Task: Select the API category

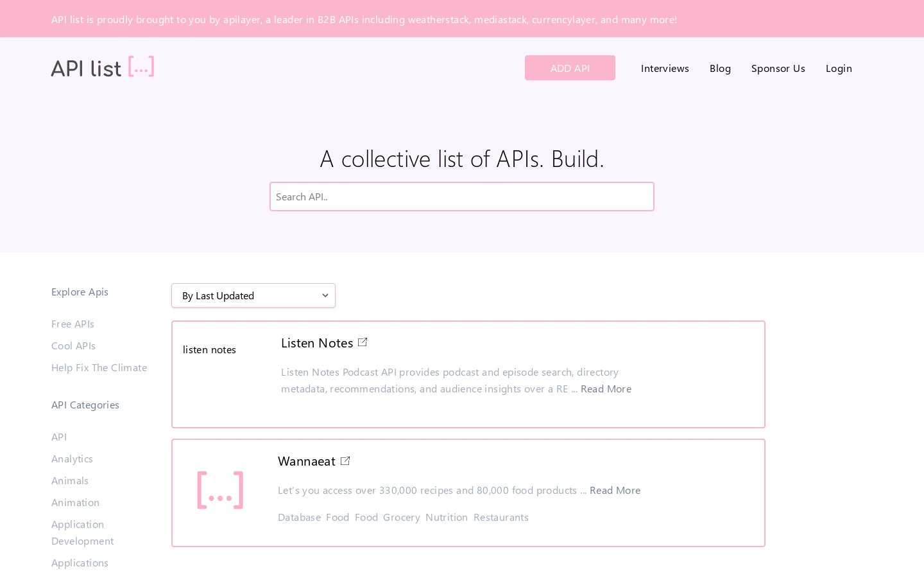Action: (59, 437)
